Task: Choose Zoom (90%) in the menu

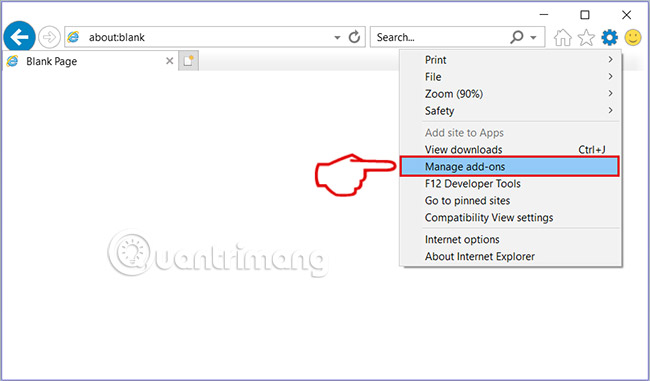Action: coord(511,94)
